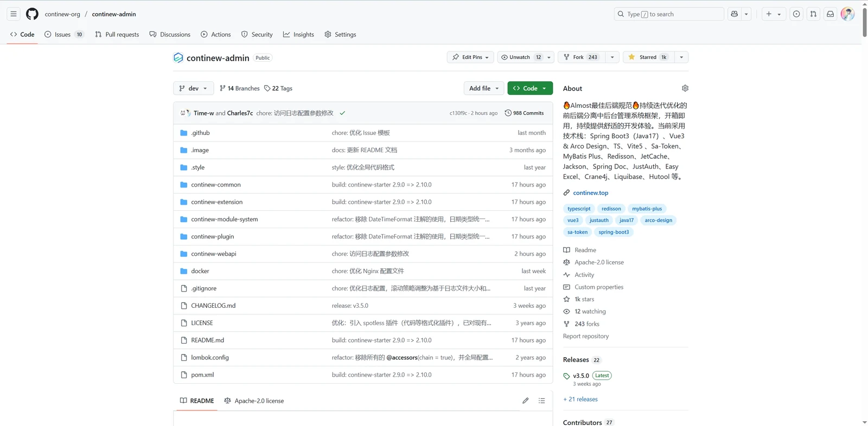This screenshot has height=426, width=868.
Task: Open the 22 Tags link
Action: pos(278,88)
